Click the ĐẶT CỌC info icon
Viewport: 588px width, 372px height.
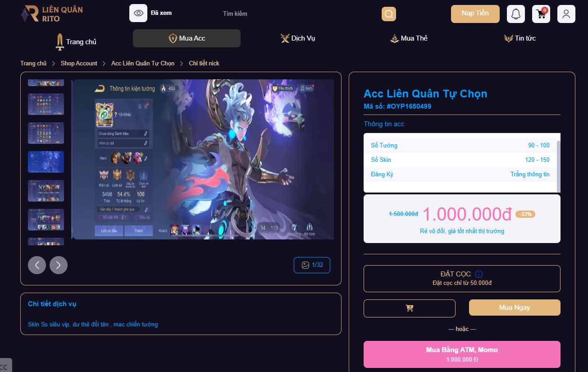479,274
